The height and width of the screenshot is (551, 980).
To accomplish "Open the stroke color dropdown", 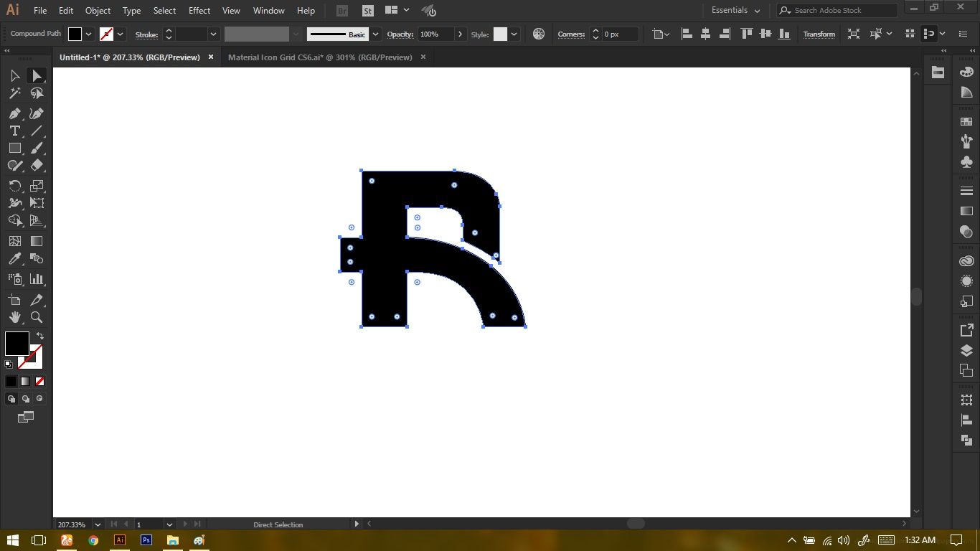I will click(120, 34).
